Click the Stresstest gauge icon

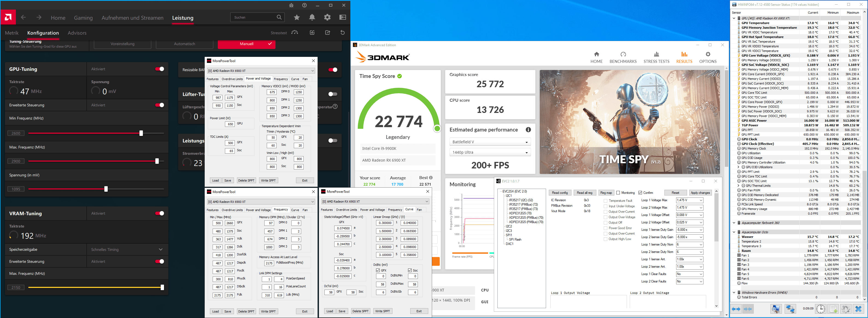tap(295, 33)
